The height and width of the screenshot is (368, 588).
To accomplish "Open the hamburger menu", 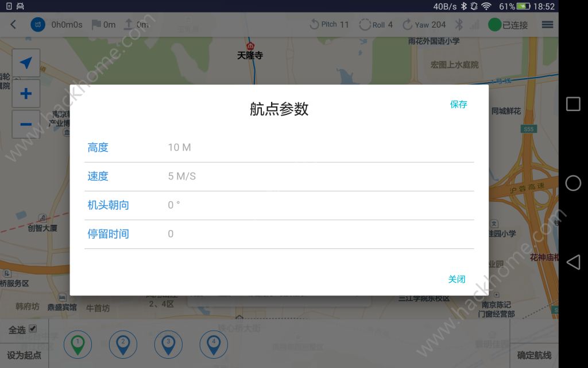I will [547, 25].
